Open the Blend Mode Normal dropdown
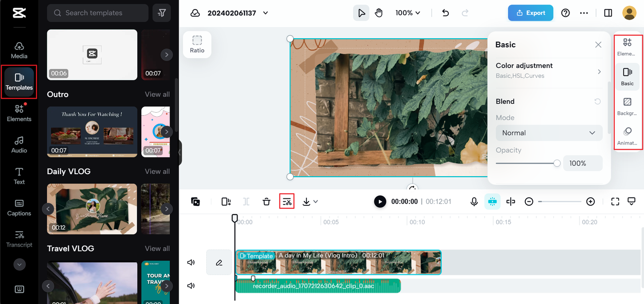Screen dimensions: 644x304 coord(549,133)
